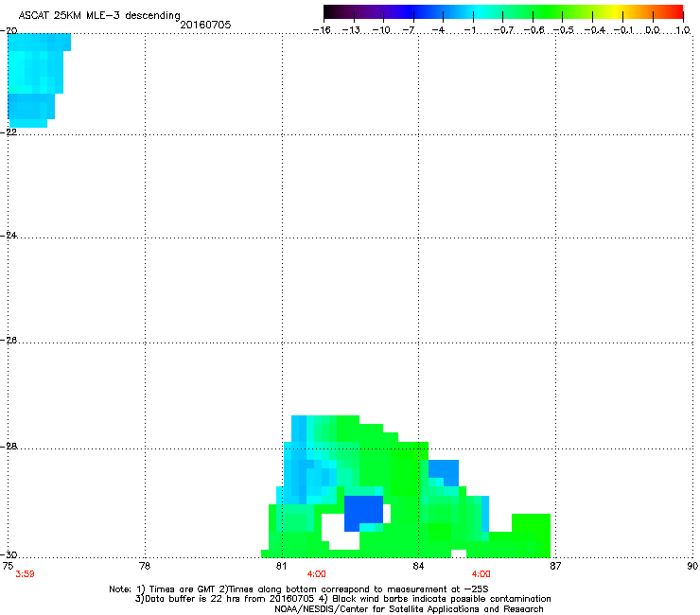Click the 87 longitude axis label
Screen dimensions: 700x615
tap(555, 566)
